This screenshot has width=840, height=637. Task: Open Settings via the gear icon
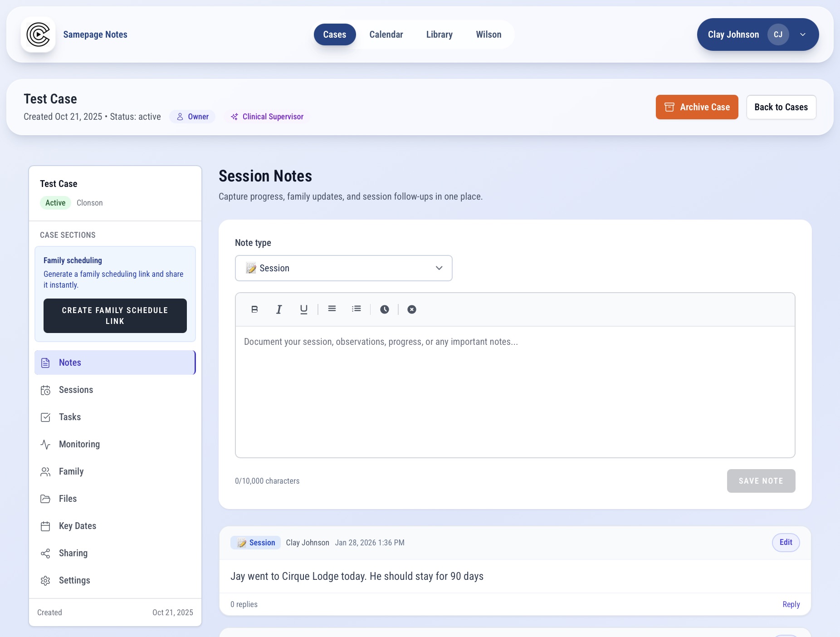point(46,580)
